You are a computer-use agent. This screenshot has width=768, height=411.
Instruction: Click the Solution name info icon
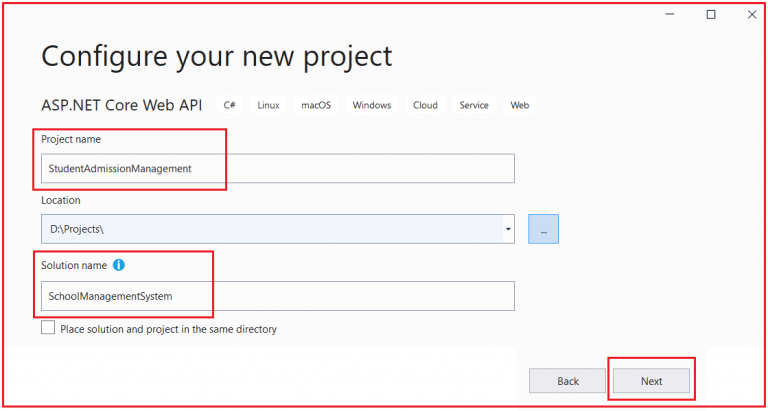(119, 266)
